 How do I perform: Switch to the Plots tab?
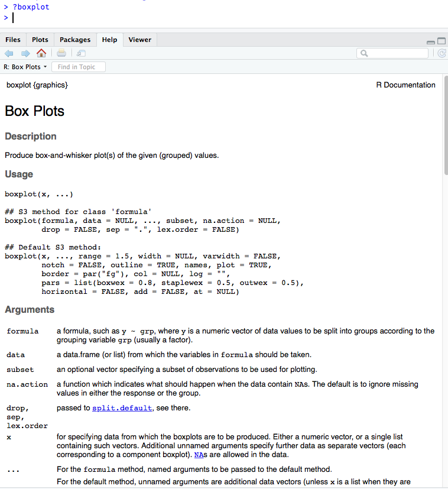point(40,40)
